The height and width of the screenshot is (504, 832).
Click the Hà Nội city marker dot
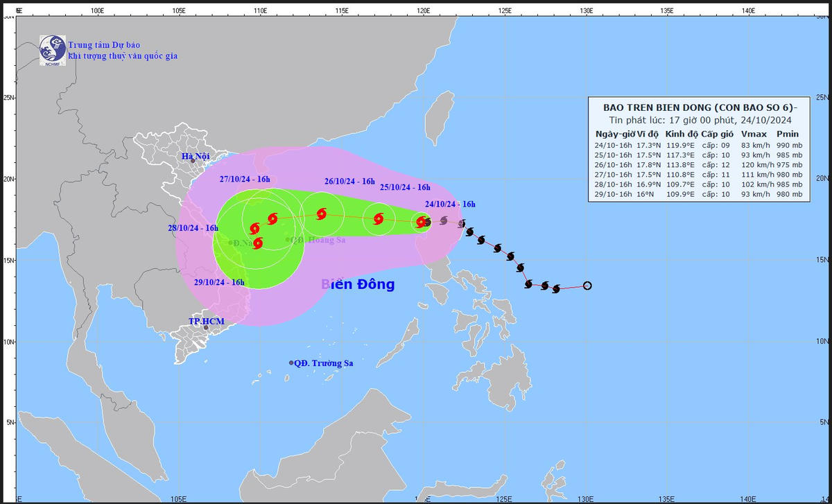pos(193,161)
